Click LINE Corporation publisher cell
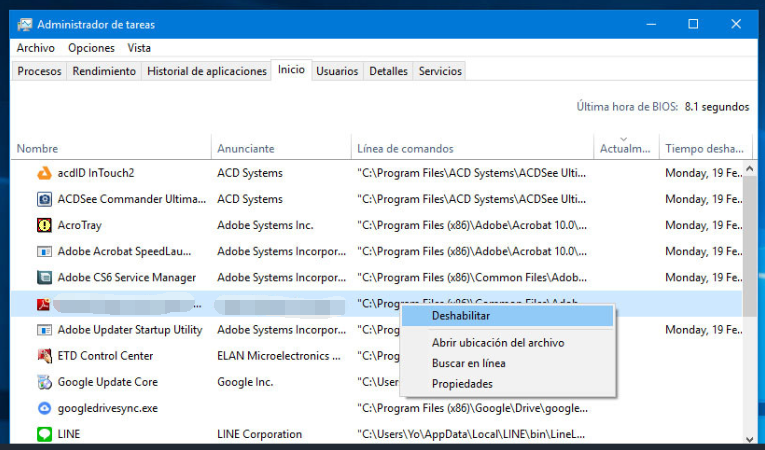 coord(260,434)
